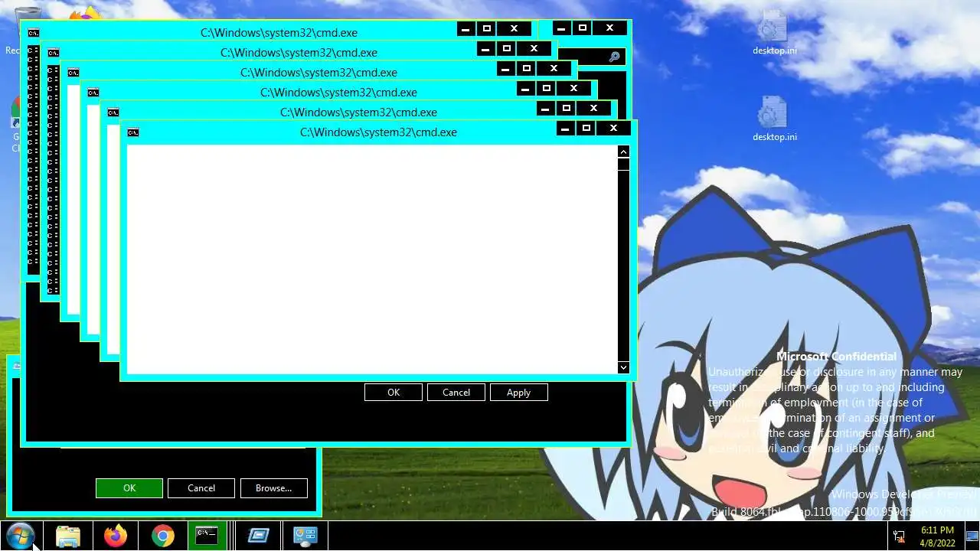Select the upper desktop.ini desktop icon
This screenshot has width=980, height=551.
(774, 33)
